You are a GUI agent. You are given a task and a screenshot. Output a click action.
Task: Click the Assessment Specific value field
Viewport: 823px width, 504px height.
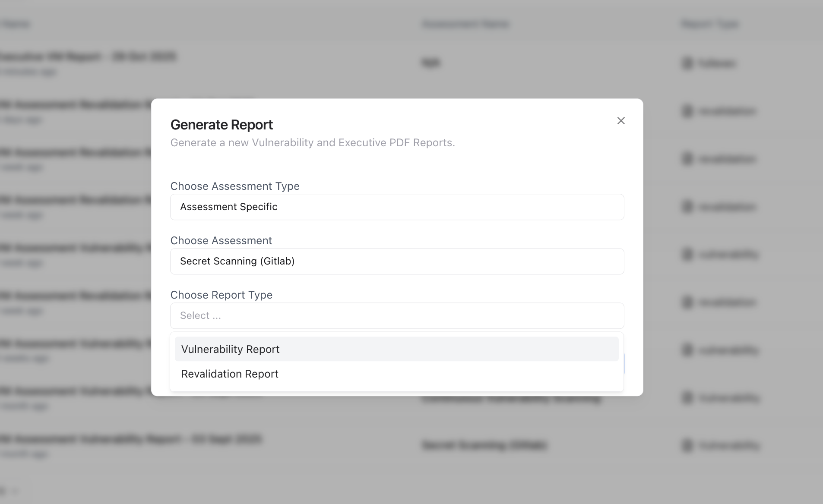pyautogui.click(x=397, y=207)
